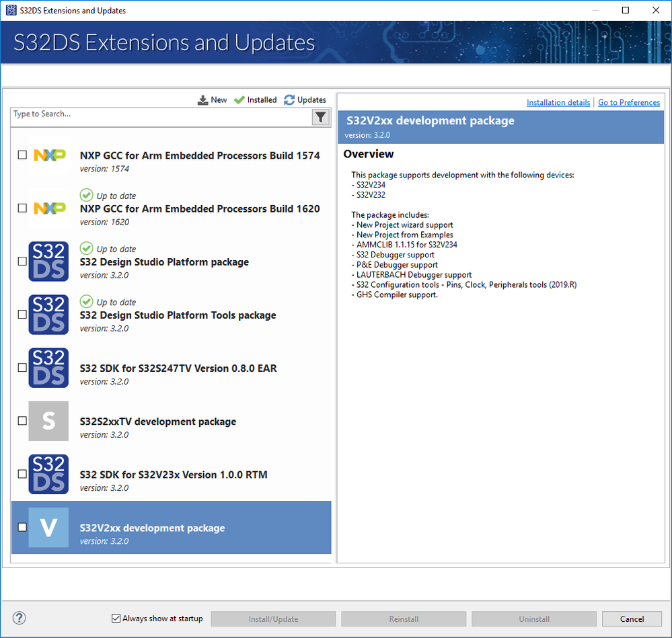Image resolution: width=672 pixels, height=638 pixels.
Task: Click S32DS icon of Platform Tools package
Action: [48, 314]
